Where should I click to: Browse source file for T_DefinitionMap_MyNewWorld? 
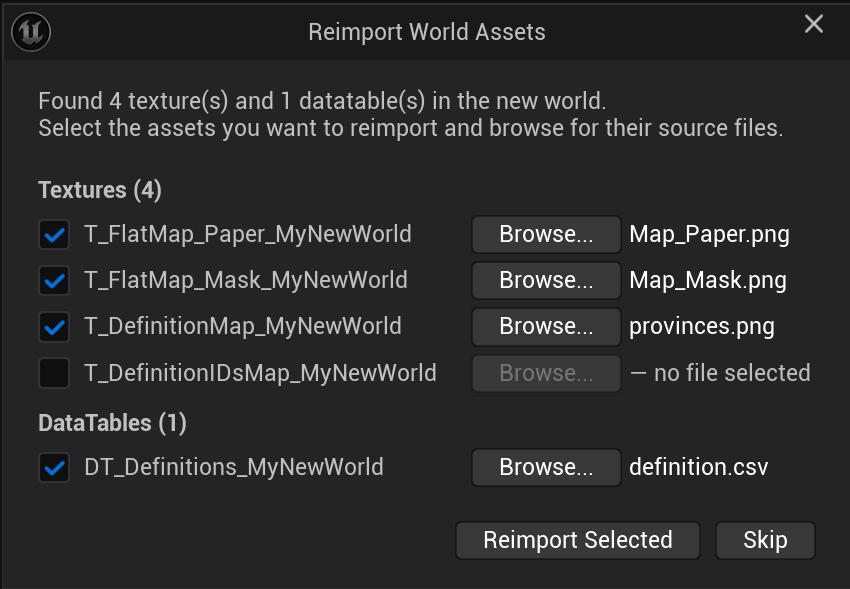[x=546, y=327]
